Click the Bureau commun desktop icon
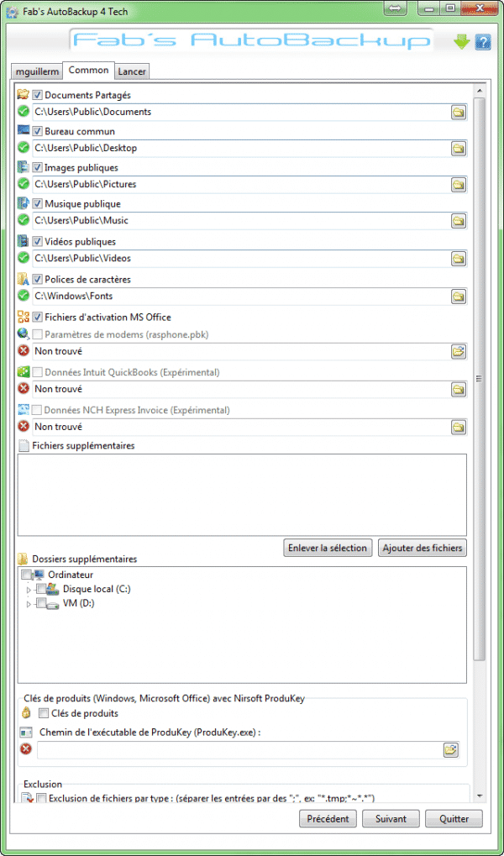 coord(23,131)
